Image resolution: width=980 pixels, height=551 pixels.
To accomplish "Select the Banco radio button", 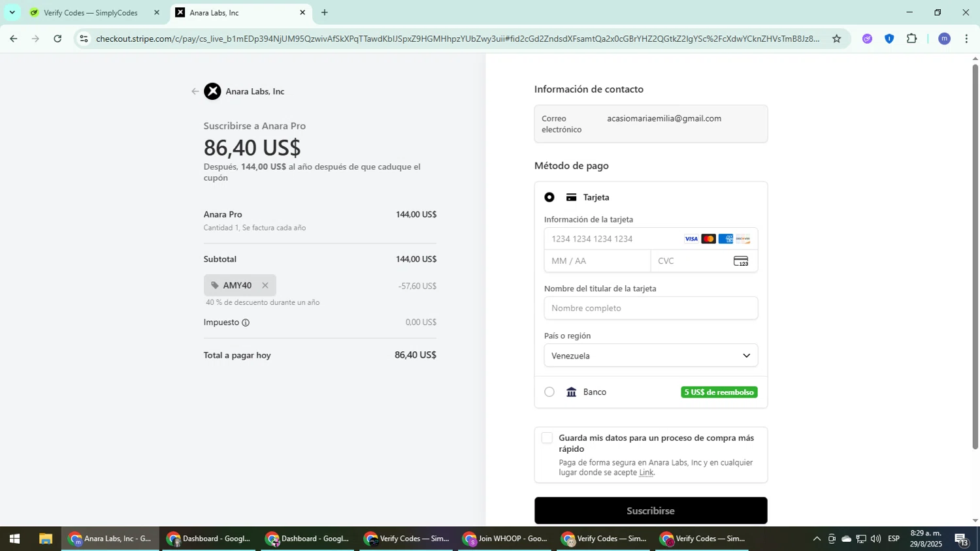I will (x=549, y=392).
